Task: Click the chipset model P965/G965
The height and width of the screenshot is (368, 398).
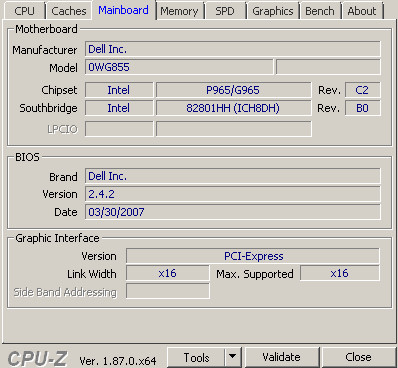Action: (x=233, y=90)
